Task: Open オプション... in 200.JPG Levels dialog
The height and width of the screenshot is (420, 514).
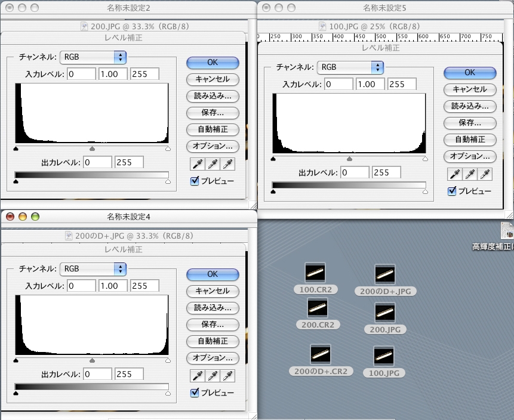Action: click(213, 146)
